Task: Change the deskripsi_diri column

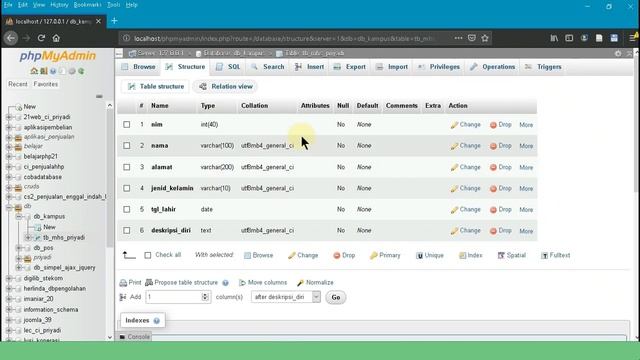Action: [x=466, y=231]
